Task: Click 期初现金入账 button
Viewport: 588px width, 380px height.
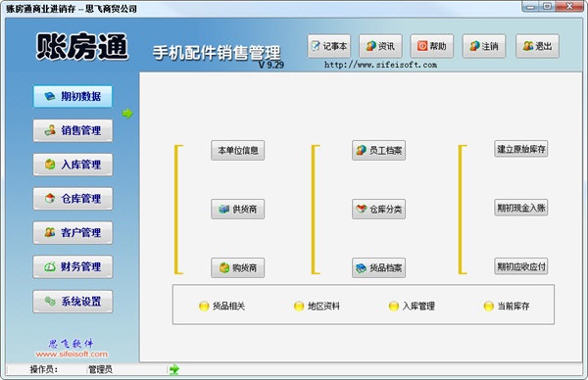Action: pyautogui.click(x=521, y=208)
